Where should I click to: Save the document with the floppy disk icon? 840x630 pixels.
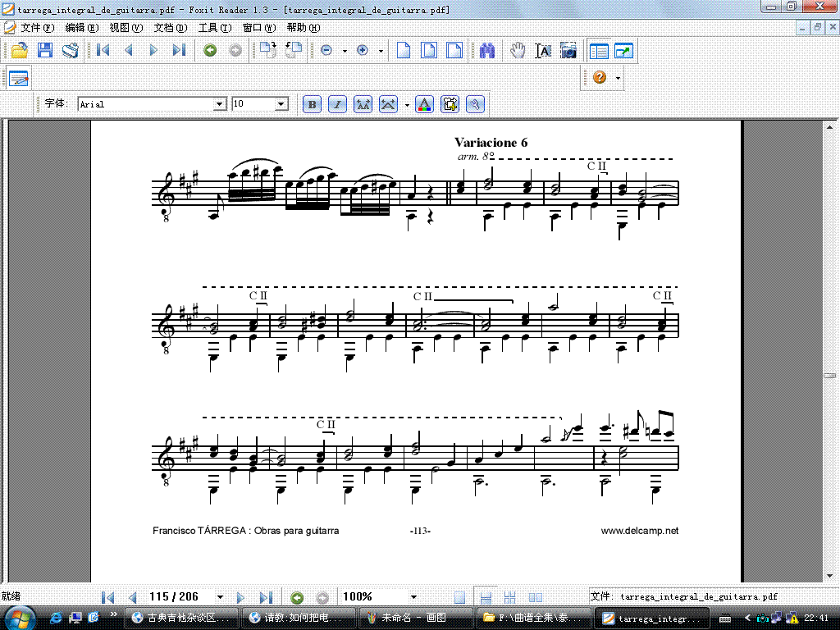coord(45,50)
